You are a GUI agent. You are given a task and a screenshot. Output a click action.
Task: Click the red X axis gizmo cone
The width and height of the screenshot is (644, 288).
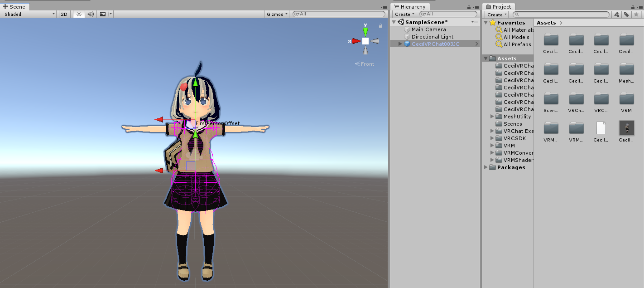click(x=356, y=41)
